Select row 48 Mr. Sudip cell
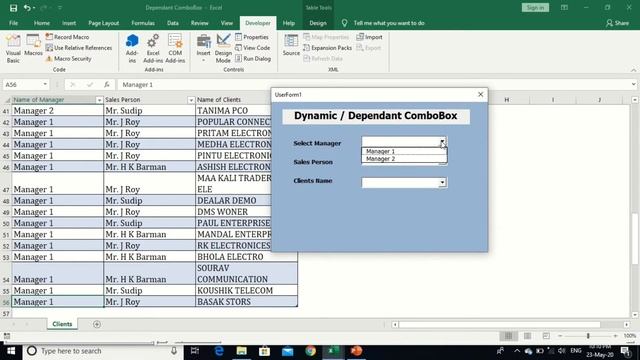640x360 pixels. click(x=149, y=201)
